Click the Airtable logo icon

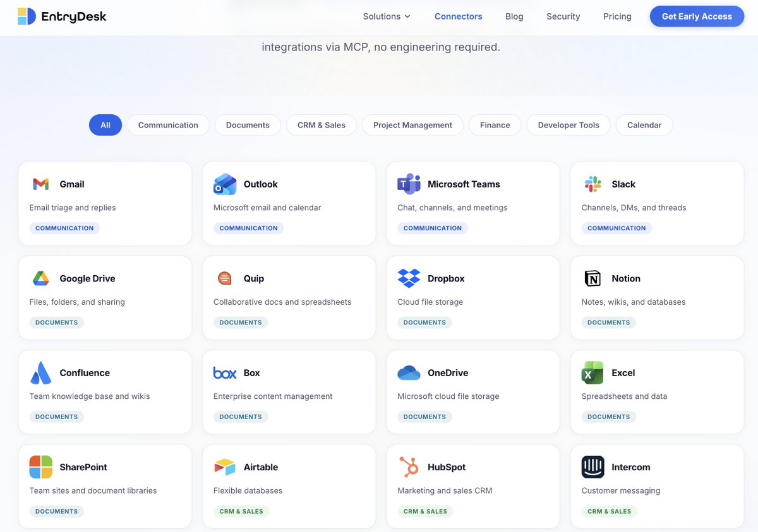click(x=224, y=467)
